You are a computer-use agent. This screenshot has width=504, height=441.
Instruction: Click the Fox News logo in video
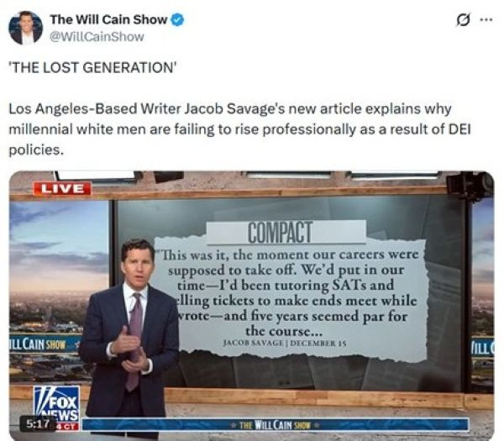(56, 404)
